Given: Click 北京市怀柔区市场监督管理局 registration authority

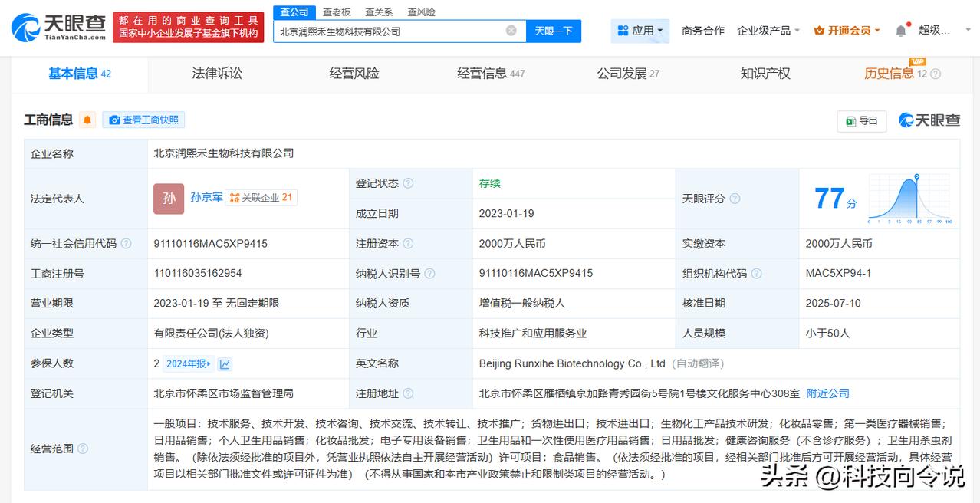Looking at the screenshot, I should (224, 393).
